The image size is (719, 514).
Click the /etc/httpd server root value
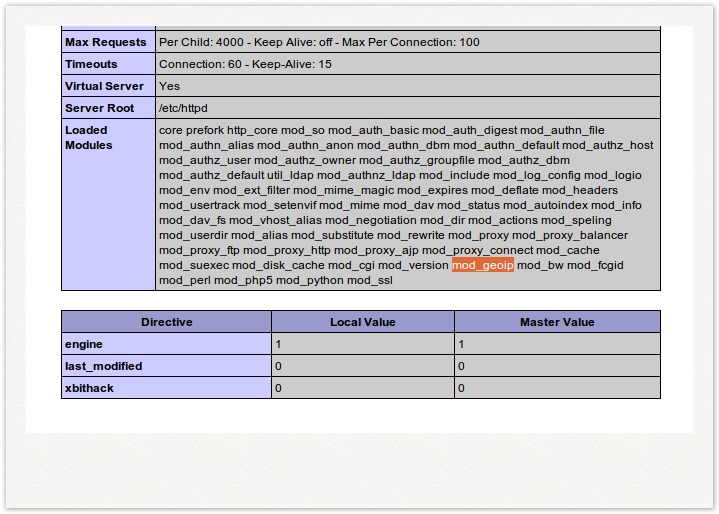(x=183, y=108)
